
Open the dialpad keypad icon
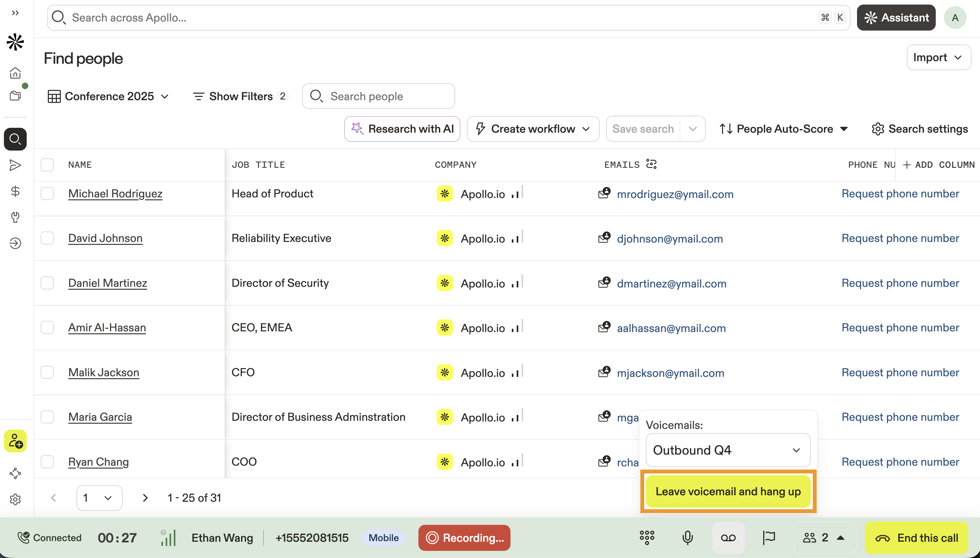[x=647, y=537]
